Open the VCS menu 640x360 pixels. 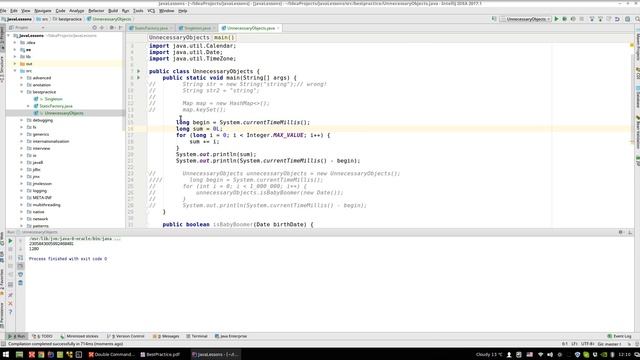tap(151, 11)
